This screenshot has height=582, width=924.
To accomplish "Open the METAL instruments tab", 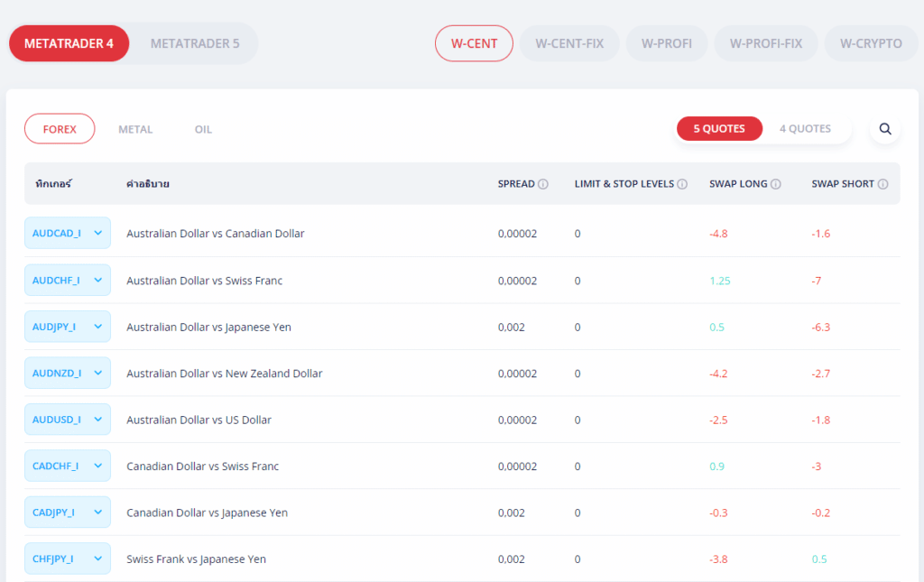I will point(135,130).
